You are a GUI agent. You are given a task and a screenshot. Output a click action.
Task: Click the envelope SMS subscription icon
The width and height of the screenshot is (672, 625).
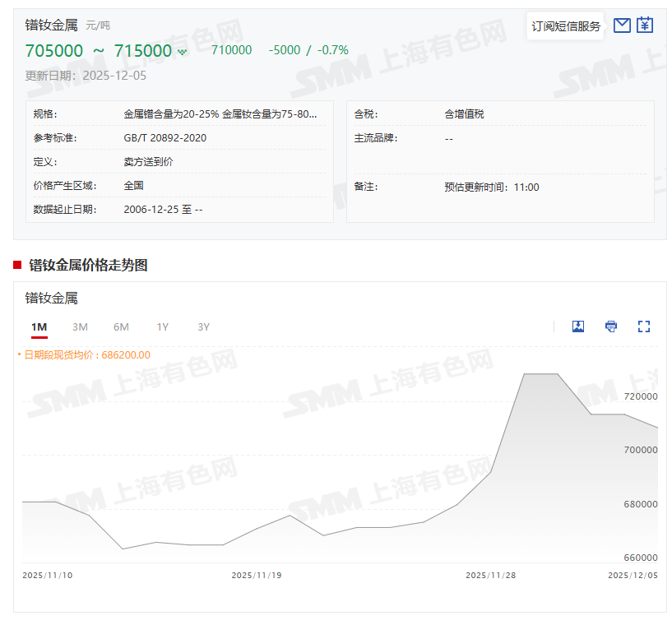(x=622, y=25)
